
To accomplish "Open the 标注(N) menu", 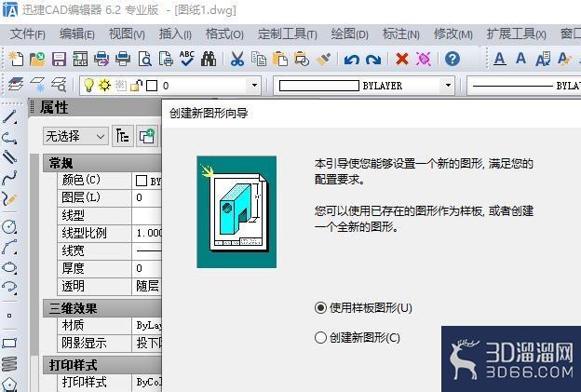I will (401, 34).
